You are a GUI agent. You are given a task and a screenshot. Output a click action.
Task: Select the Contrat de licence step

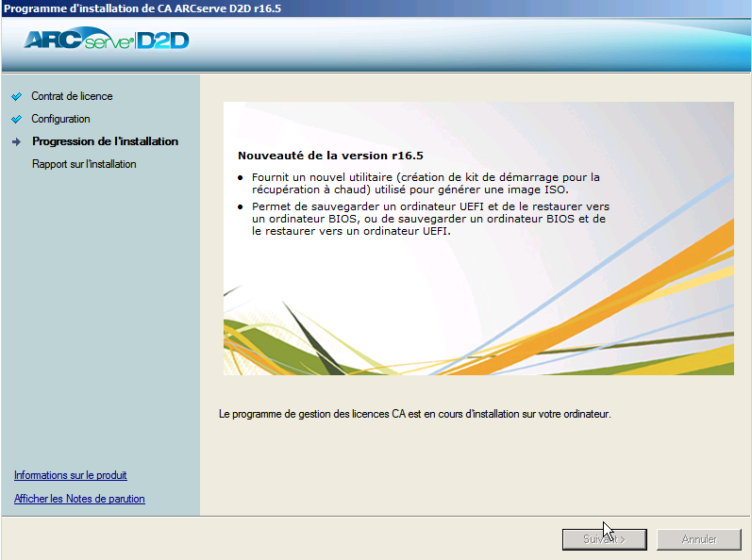72,96
